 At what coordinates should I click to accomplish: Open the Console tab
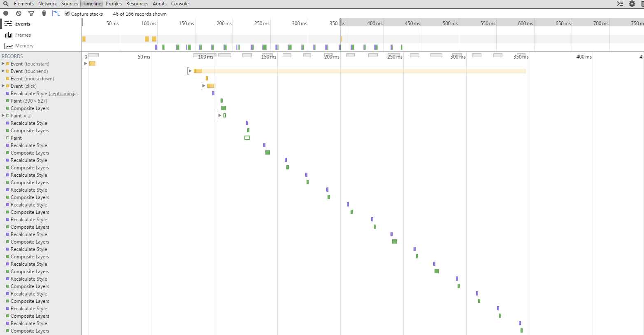(180, 4)
